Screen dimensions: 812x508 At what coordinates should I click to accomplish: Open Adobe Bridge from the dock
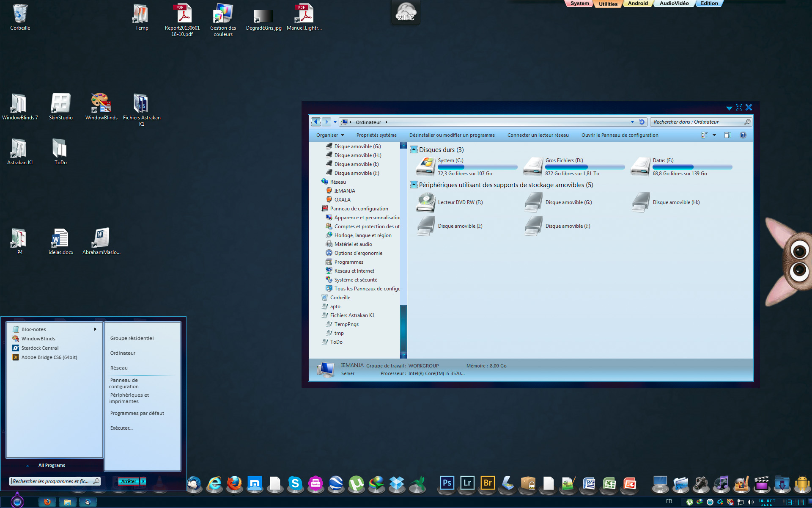click(x=488, y=483)
